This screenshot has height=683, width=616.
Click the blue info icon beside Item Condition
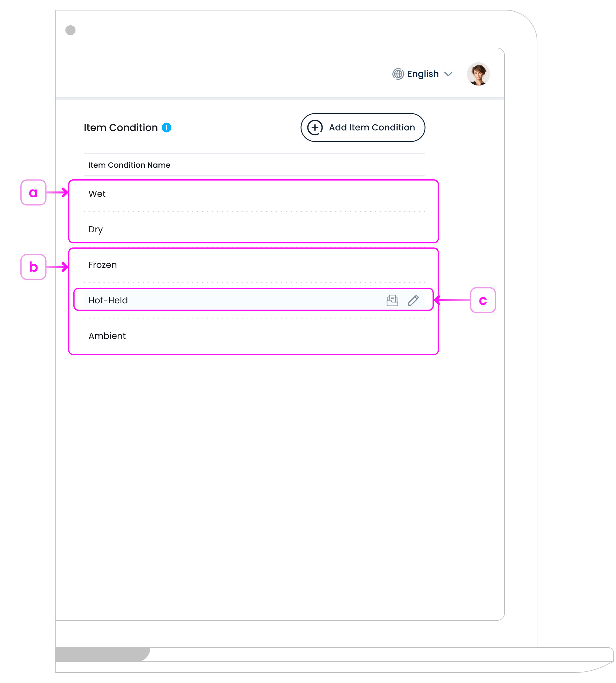pyautogui.click(x=166, y=128)
